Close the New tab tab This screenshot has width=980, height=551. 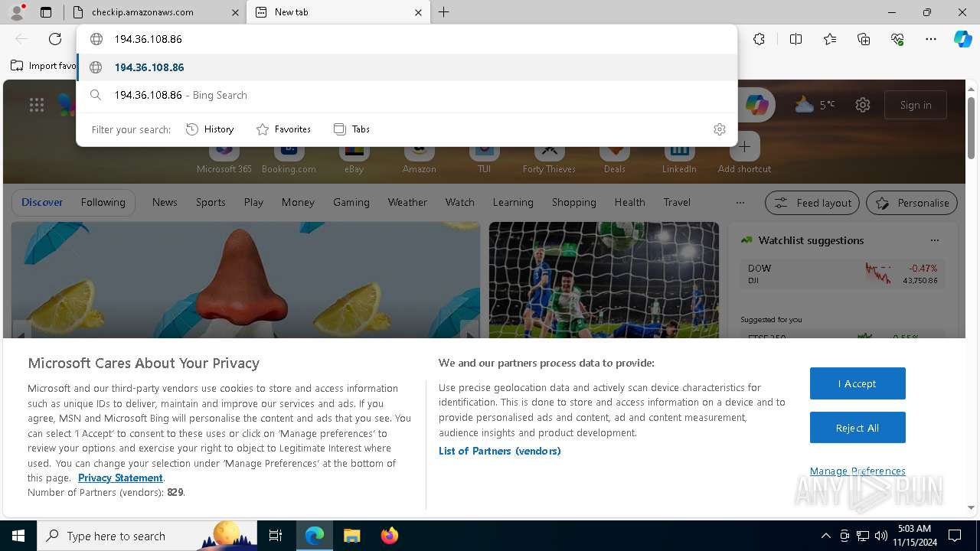click(x=419, y=12)
